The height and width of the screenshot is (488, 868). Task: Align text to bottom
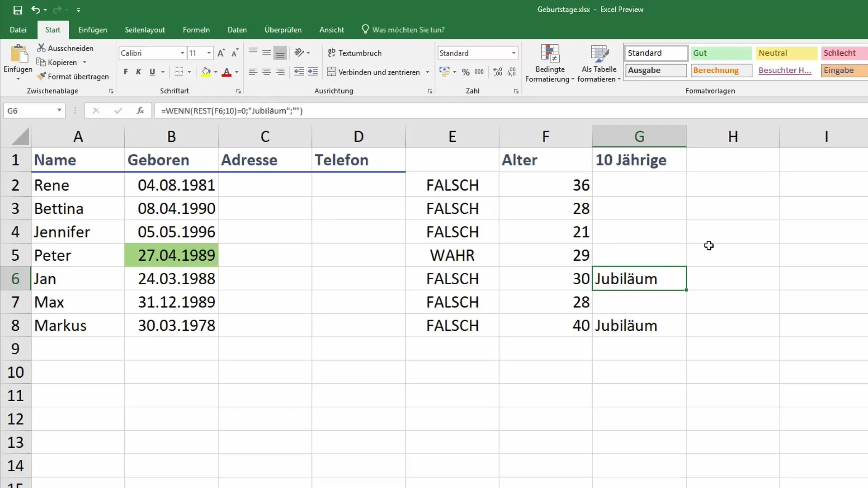pyautogui.click(x=280, y=53)
